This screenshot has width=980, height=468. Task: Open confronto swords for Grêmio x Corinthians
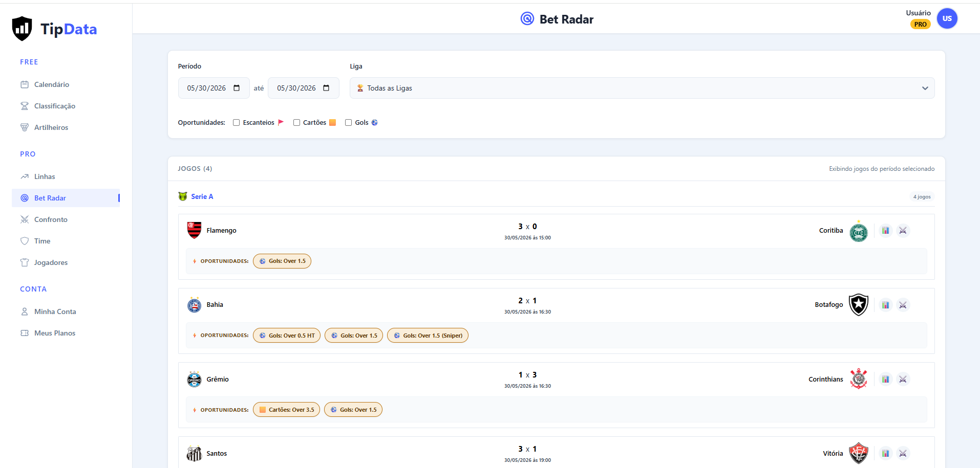pyautogui.click(x=903, y=379)
